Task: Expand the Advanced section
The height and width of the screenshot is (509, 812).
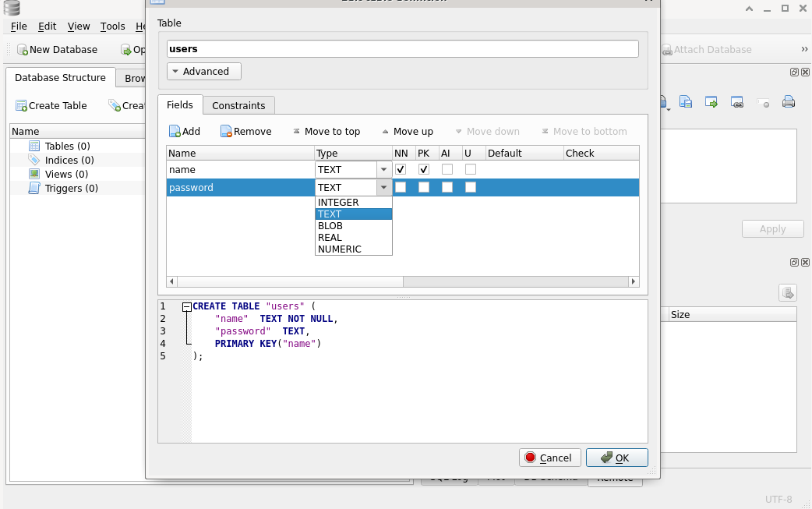Action: tap(204, 72)
